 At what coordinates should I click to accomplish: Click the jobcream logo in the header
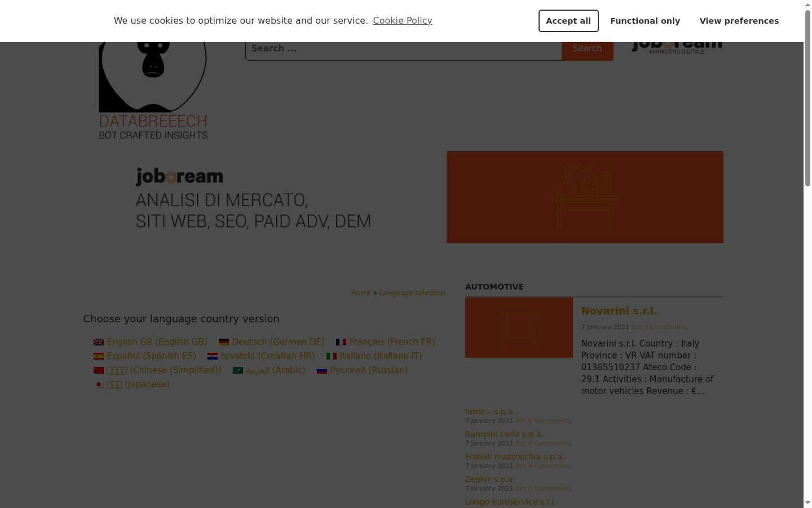tap(677, 47)
